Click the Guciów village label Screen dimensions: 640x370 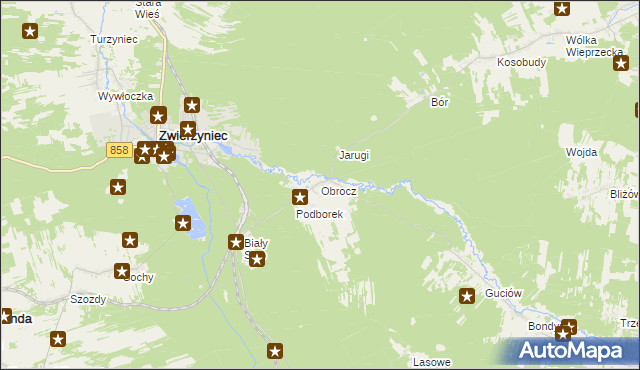[503, 293]
